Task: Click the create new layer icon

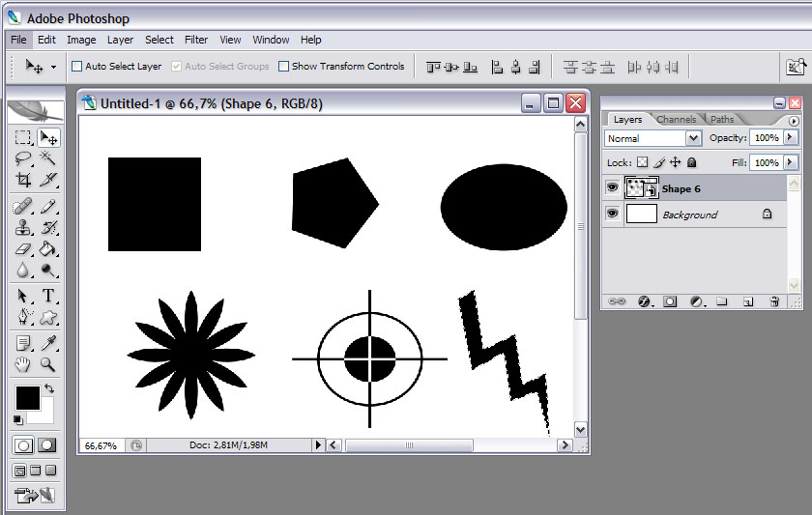Action: pyautogui.click(x=748, y=301)
